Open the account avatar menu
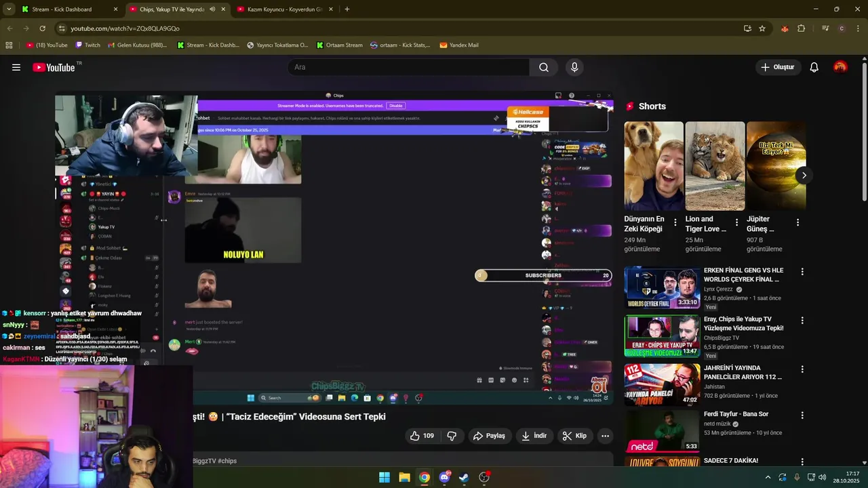The image size is (868, 488). tap(840, 67)
